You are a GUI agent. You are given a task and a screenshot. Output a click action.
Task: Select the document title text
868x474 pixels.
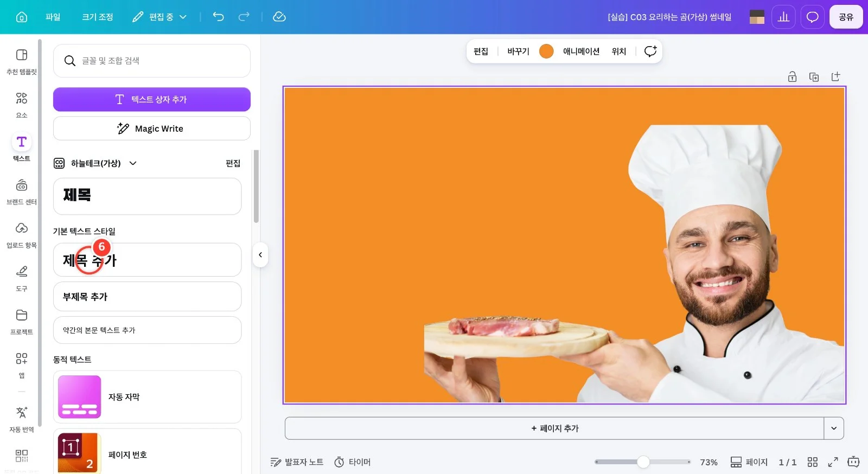pos(669,17)
